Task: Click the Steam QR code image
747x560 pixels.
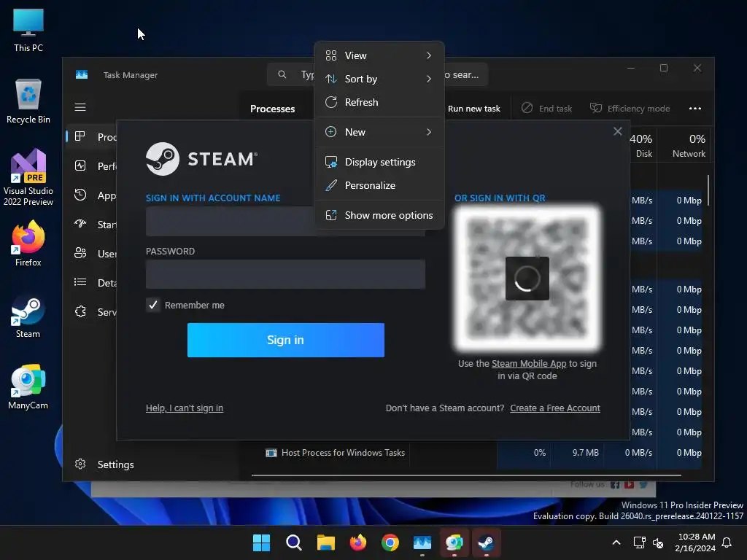Action: [x=527, y=278]
